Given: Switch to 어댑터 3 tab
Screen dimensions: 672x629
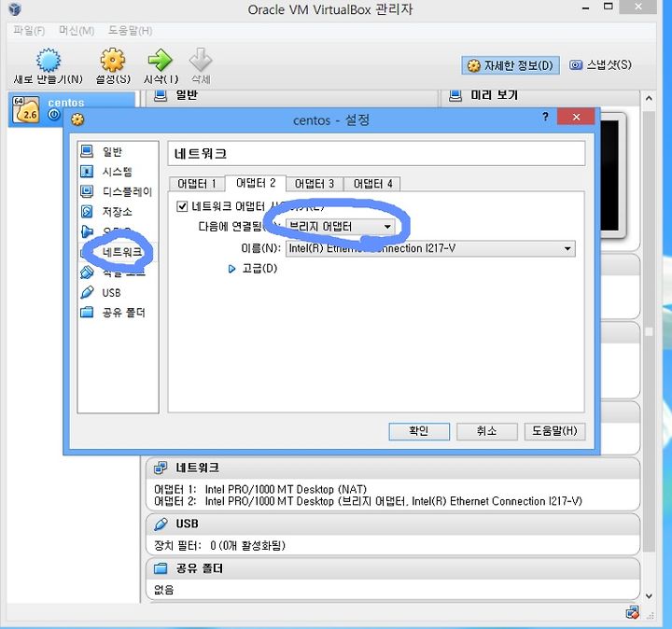Looking at the screenshot, I should pyautogui.click(x=315, y=184).
